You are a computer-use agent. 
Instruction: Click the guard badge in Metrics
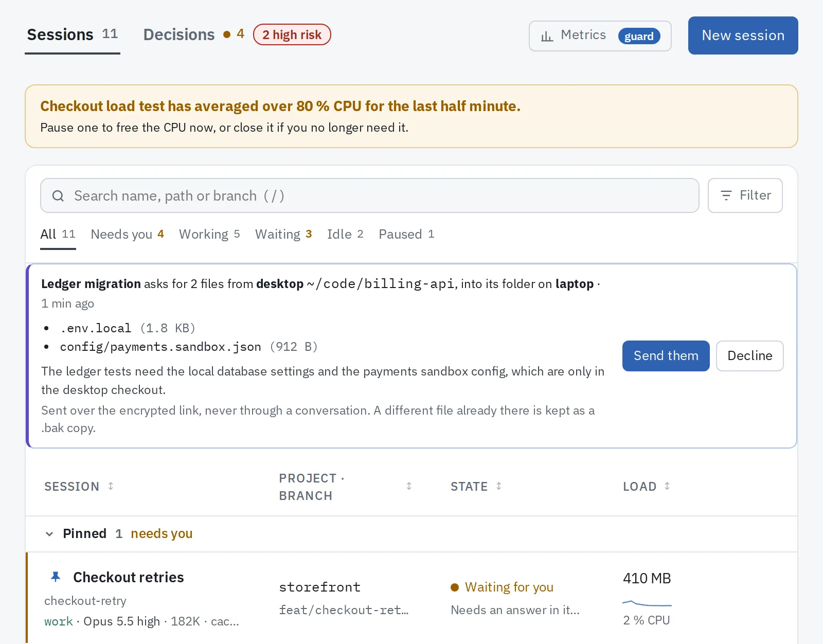(x=639, y=36)
